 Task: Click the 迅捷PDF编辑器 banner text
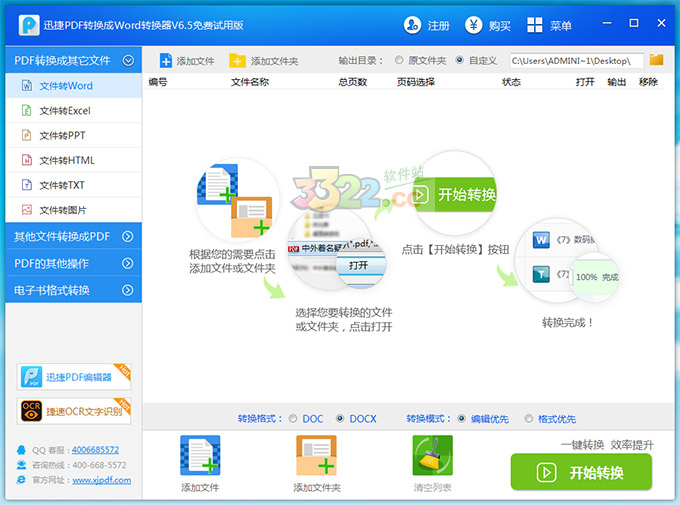coord(79,377)
